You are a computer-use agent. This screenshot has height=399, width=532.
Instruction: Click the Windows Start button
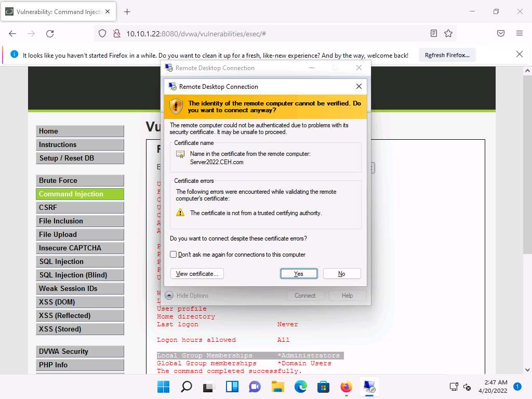(163, 387)
